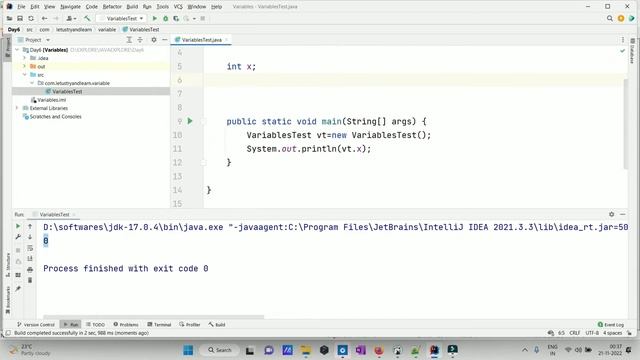Click the Up the Stack Trace arrow
The width and height of the screenshot is (640, 360).
click(30, 226)
